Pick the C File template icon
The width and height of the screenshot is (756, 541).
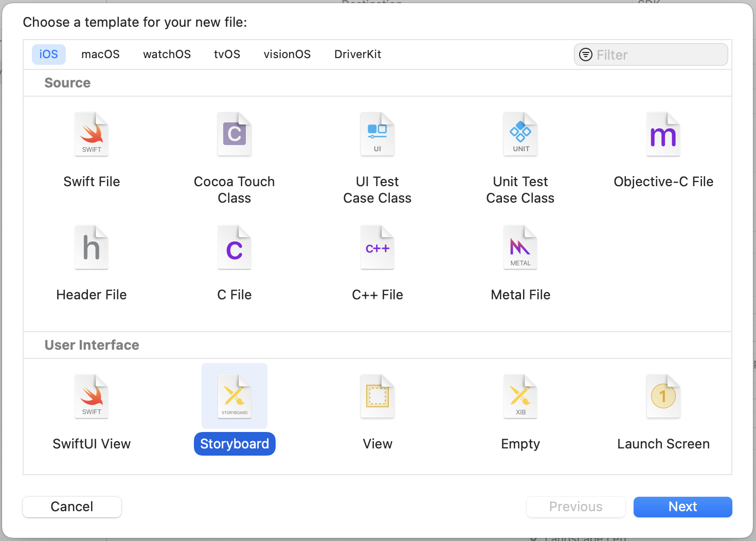tap(234, 248)
